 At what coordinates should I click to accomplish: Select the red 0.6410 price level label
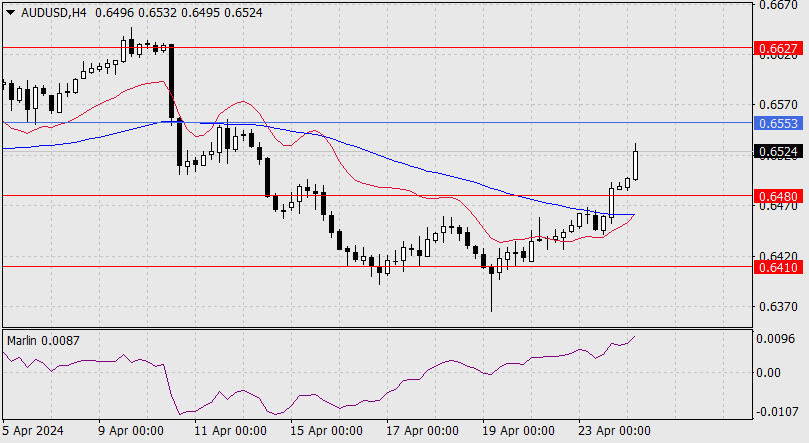tap(778, 267)
